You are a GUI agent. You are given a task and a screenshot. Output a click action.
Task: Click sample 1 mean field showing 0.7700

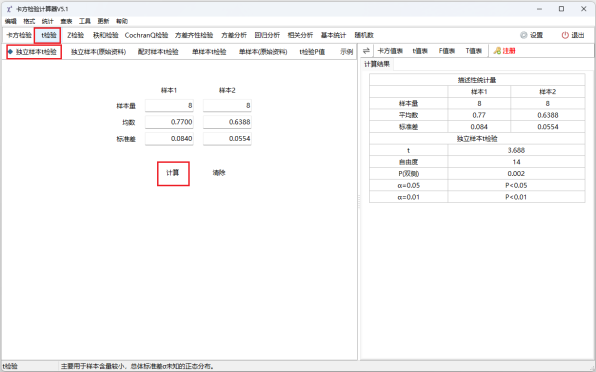pyautogui.click(x=169, y=122)
